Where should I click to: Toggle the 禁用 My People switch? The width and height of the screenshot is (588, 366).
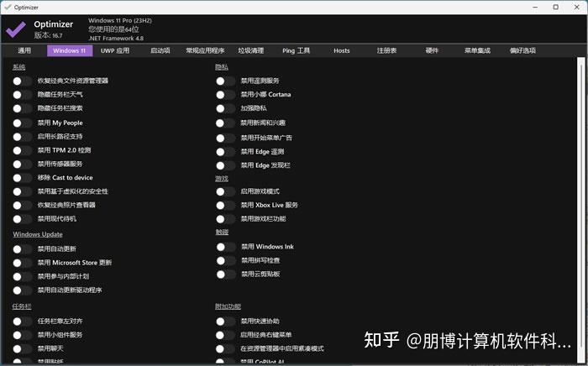click(x=22, y=123)
